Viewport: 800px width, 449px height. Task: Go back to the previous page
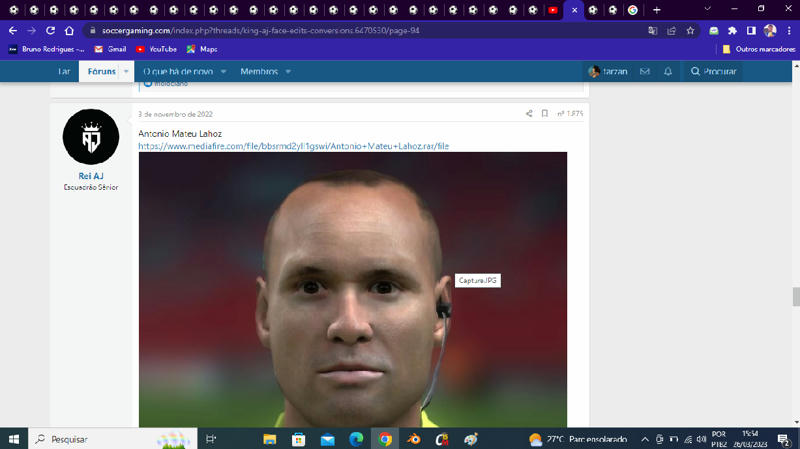[13, 31]
